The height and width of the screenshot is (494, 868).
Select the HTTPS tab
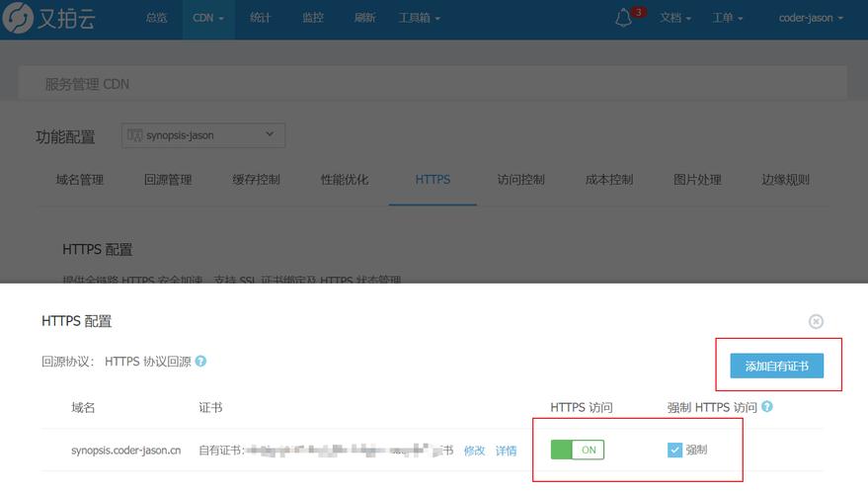tap(433, 180)
